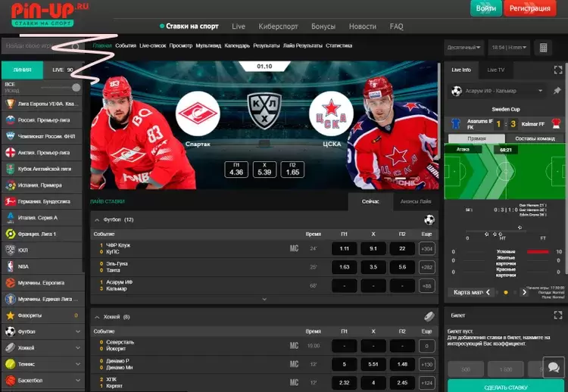Go to next Карта матча slide
568x392 pixels.
click(x=524, y=292)
